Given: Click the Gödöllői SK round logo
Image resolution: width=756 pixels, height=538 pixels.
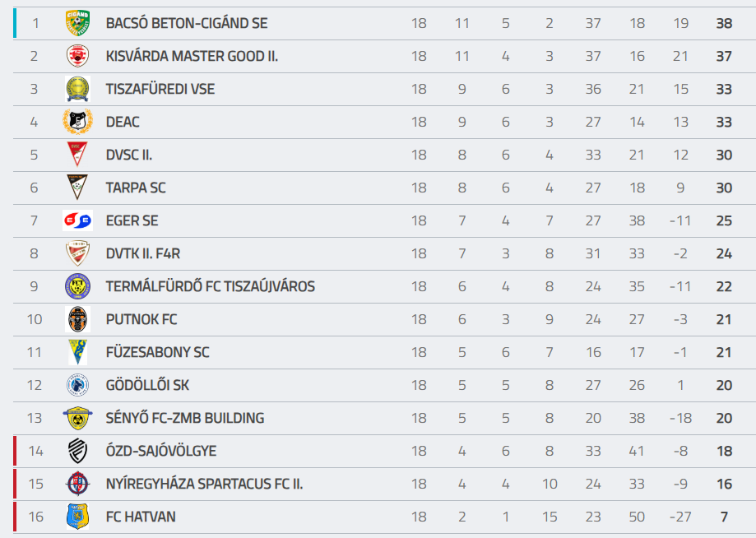Looking at the screenshot, I should click(78, 385).
